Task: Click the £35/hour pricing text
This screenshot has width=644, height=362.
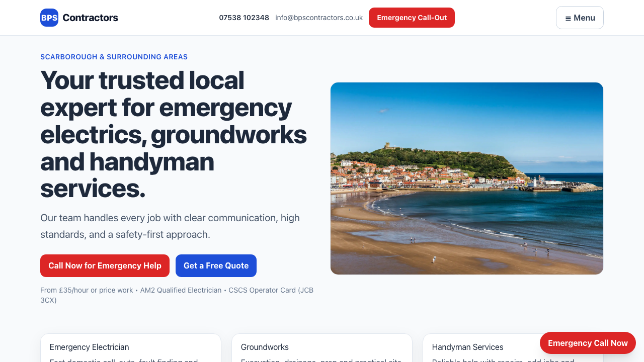Action: coord(87,290)
